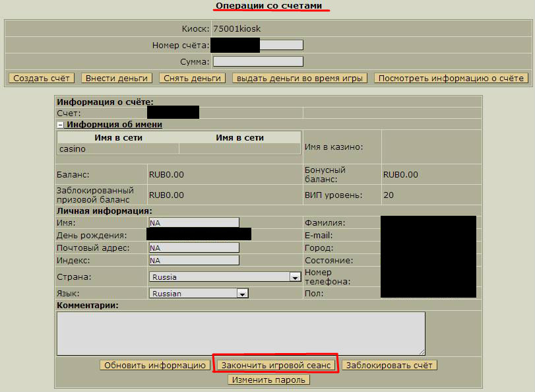Screen dimensions: 535x392
Task: Click the 75001kiosk kiosk name
Action: 237,28
